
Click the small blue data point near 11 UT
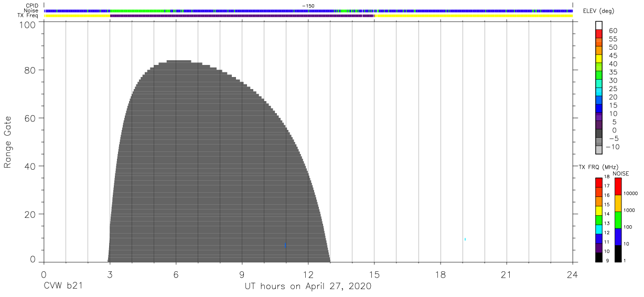coord(285,245)
